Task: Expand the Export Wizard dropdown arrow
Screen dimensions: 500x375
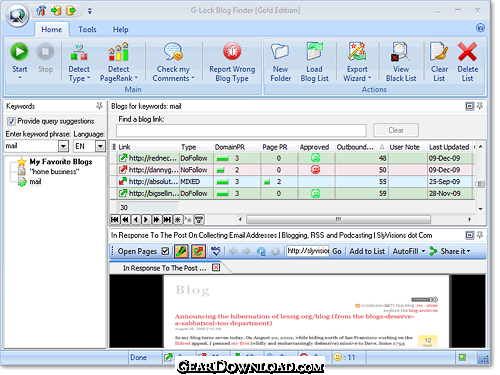Action: pyautogui.click(x=369, y=78)
